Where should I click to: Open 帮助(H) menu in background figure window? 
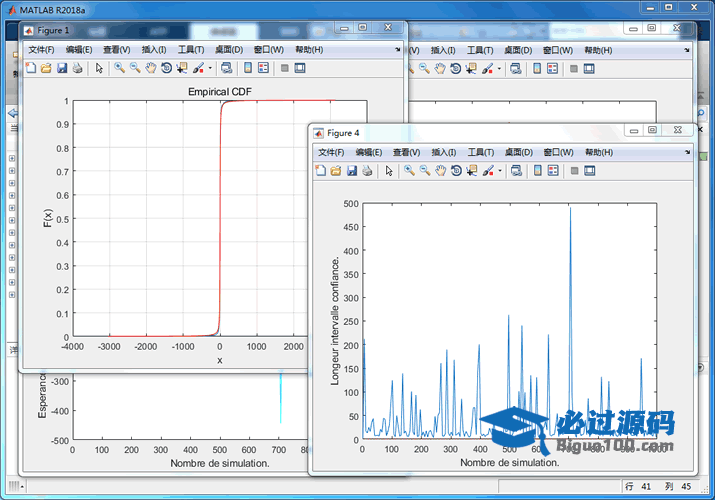coord(598,50)
